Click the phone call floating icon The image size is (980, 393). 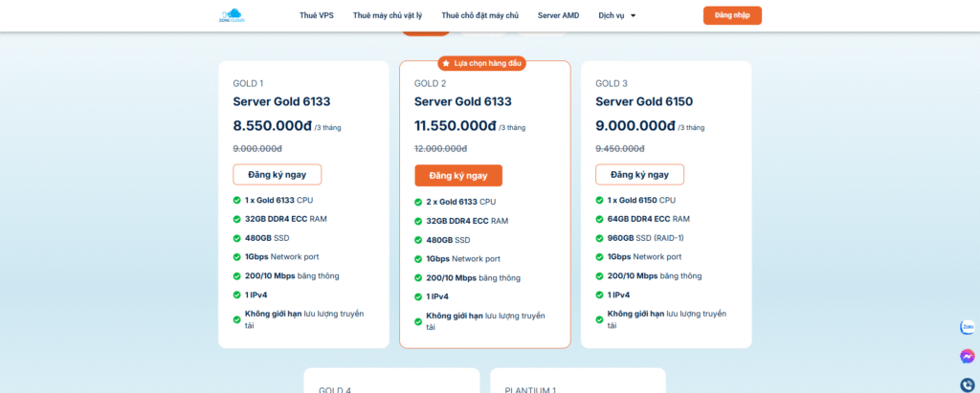(x=968, y=385)
